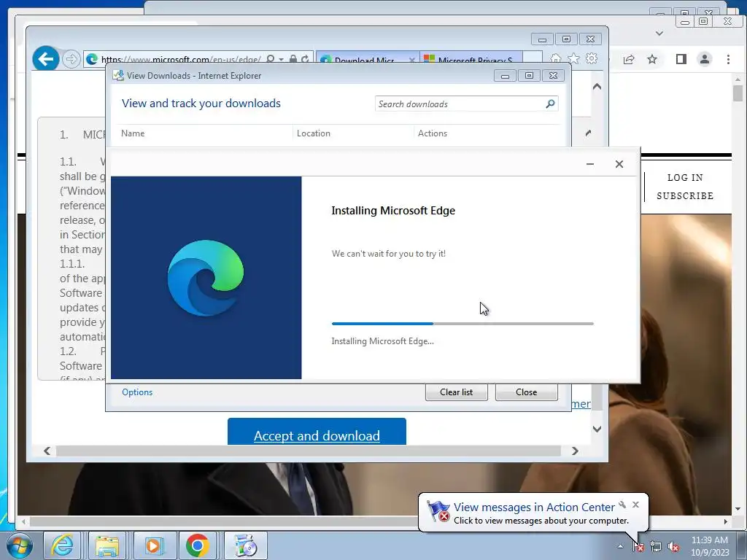This screenshot has width=747, height=560.
Task: Toggle Chrome side panel icon
Action: (x=681, y=59)
